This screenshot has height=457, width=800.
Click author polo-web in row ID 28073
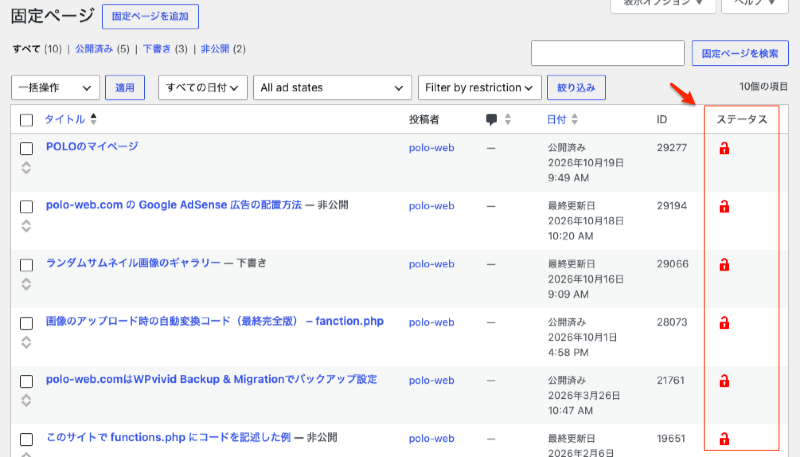pos(432,322)
